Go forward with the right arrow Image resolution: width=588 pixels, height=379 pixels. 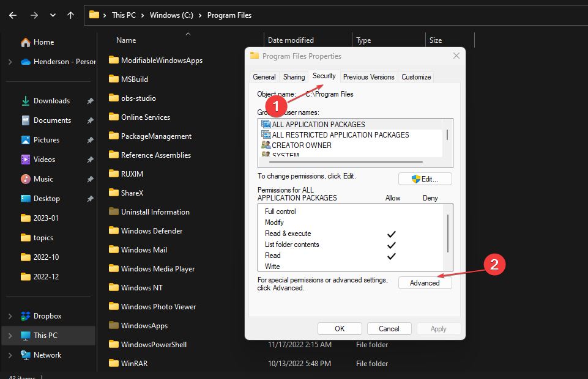click(x=34, y=15)
